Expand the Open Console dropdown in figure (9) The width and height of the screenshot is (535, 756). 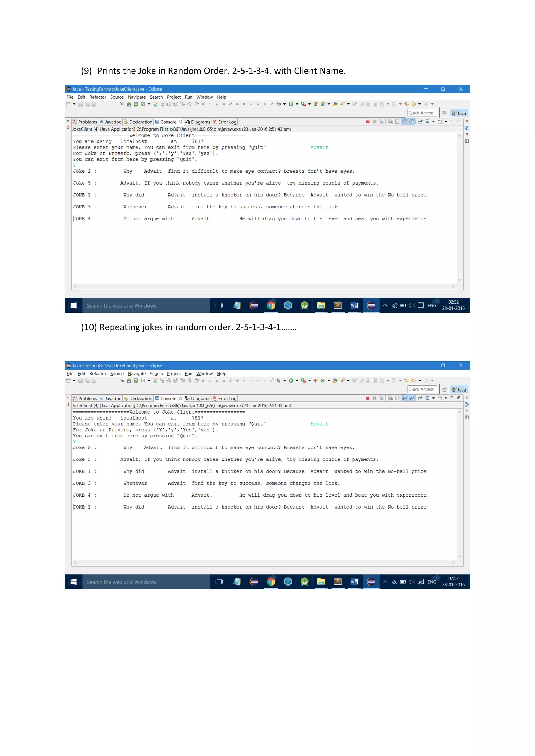446,122
